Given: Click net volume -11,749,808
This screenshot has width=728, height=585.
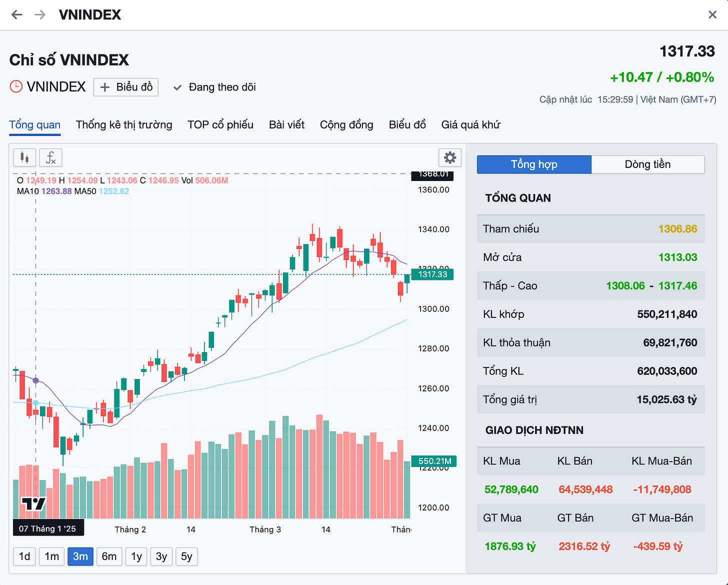Looking at the screenshot, I should pyautogui.click(x=662, y=489).
